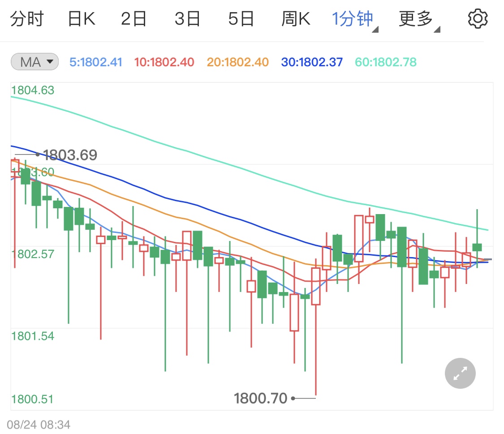
Task: Click the timestamp 08/24 08:34
Action: coord(39,425)
